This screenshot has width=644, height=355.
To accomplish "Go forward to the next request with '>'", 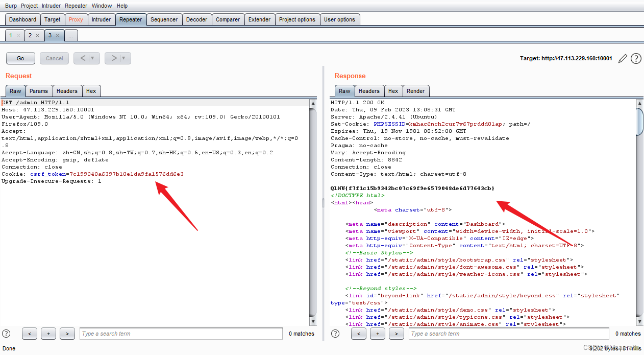I will point(114,58).
